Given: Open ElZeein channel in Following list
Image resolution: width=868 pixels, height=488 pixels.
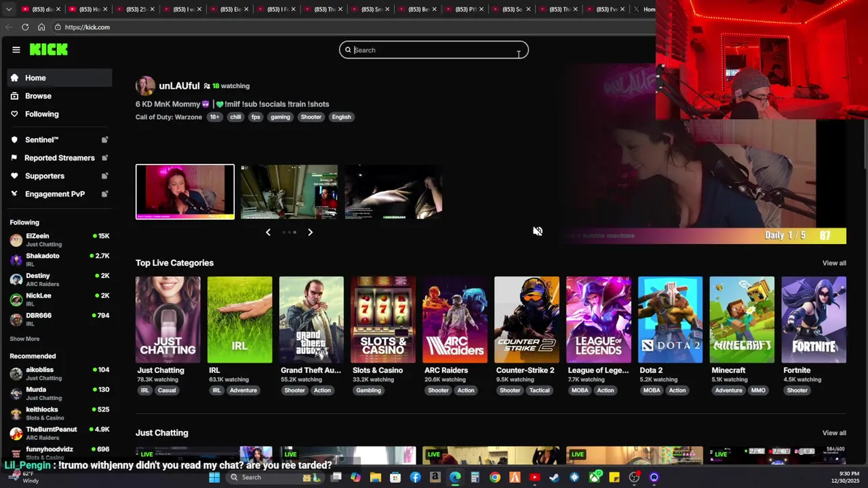Looking at the screenshot, I should 60,240.
